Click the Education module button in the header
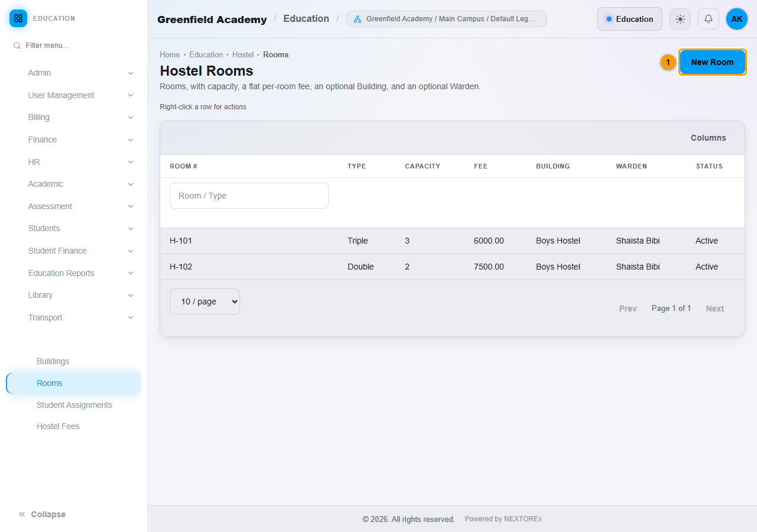Screen dimensions: 757x532 click(x=630, y=19)
